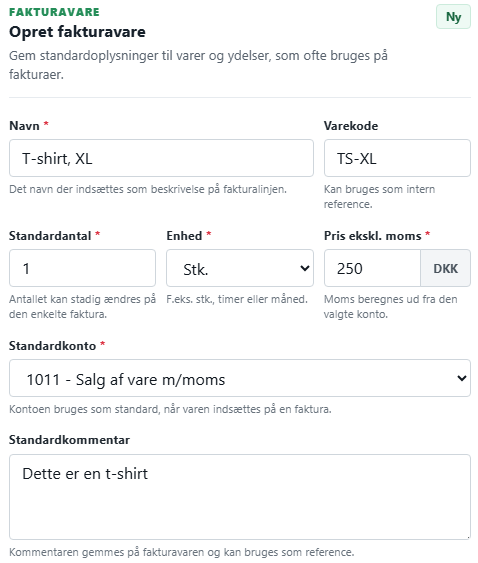This screenshot has height=563, width=478.
Task: Click the Pris ekskl. moms field
Action: coord(372,268)
